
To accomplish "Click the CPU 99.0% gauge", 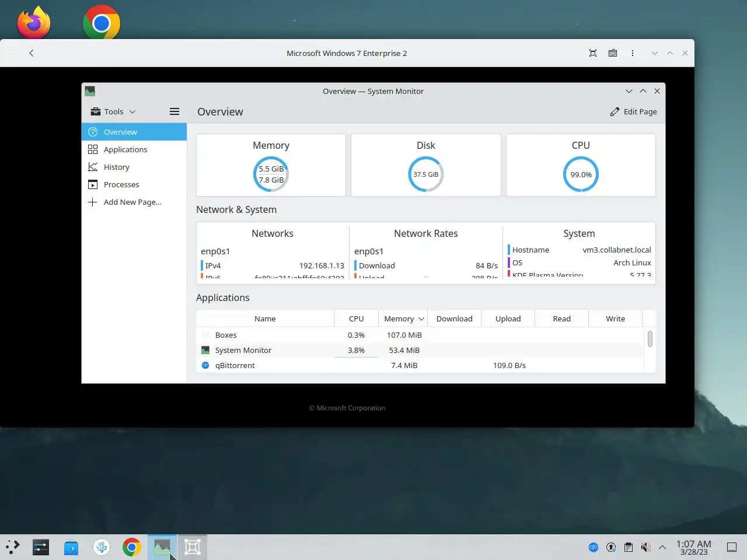I will coord(581,174).
